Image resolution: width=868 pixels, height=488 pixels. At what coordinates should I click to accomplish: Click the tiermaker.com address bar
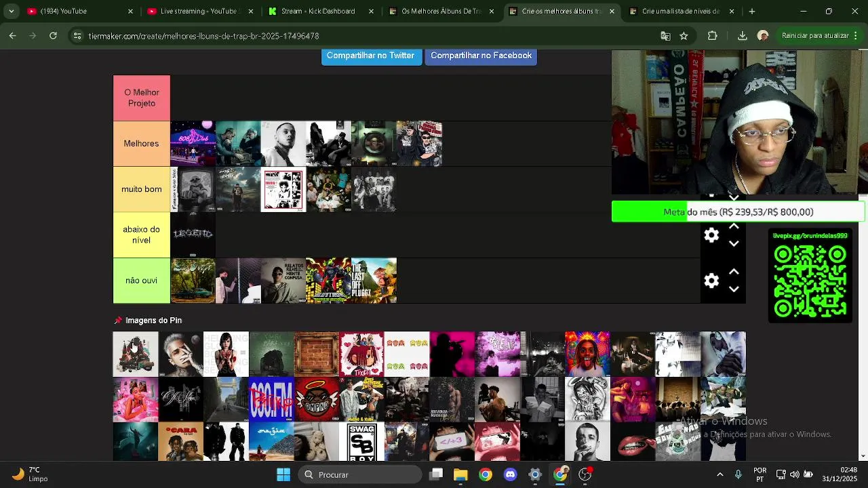coord(366,36)
